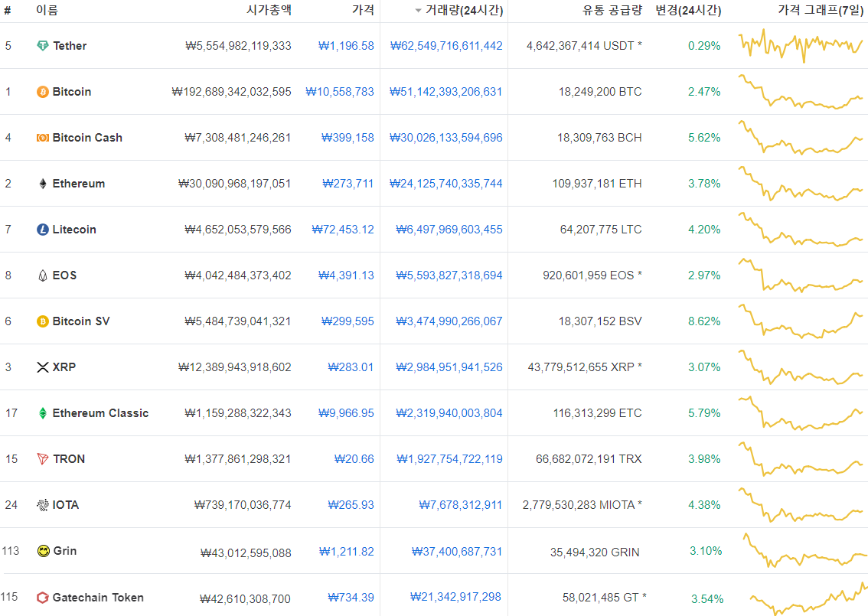Screen dimensions: 868x616
Task: Select Ethereum market cap ₩30,090,968,197,051
Action: tap(235, 184)
